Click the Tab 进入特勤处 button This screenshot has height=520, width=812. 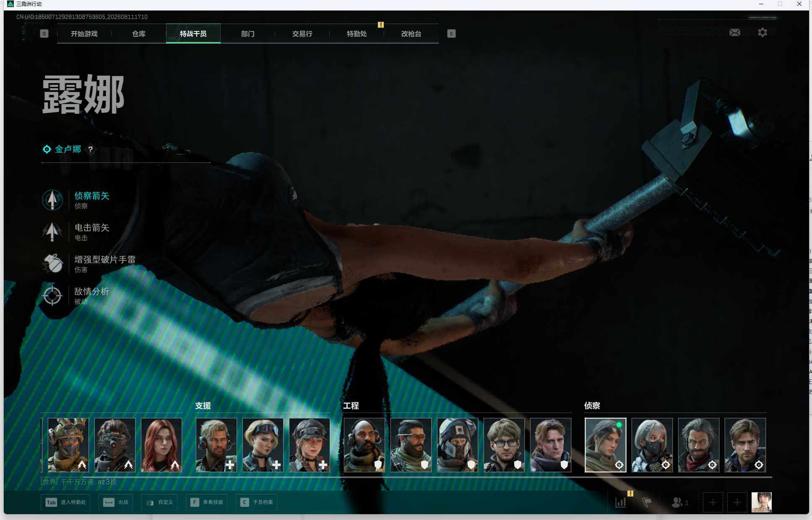coord(65,502)
